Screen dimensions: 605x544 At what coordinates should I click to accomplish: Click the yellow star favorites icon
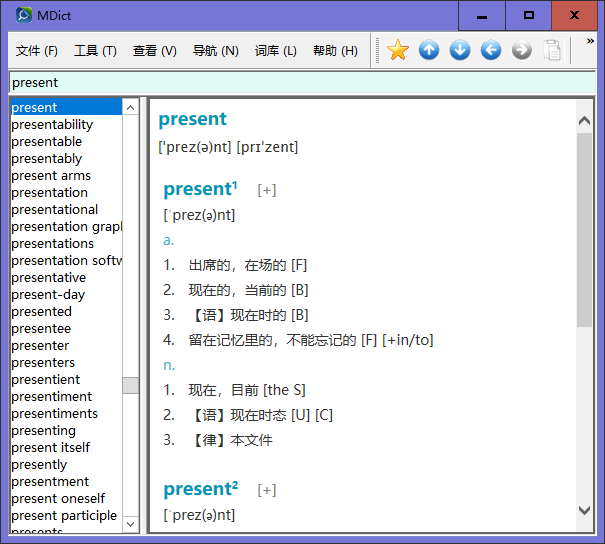(x=398, y=50)
